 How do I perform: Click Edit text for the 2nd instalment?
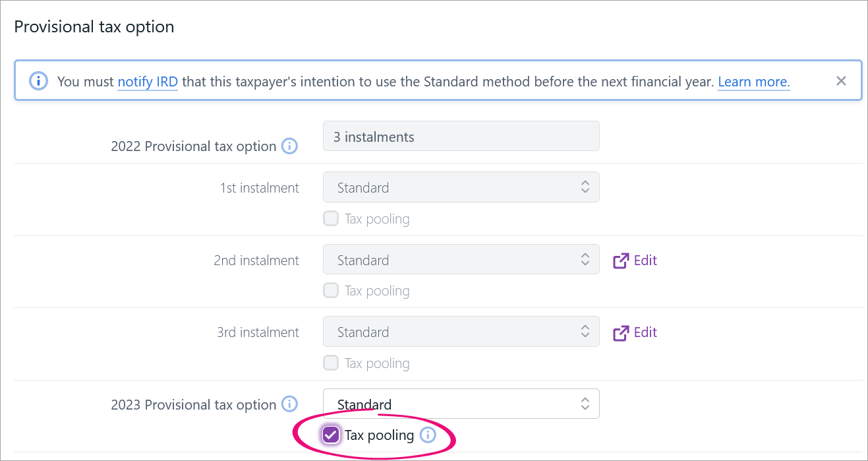click(645, 261)
